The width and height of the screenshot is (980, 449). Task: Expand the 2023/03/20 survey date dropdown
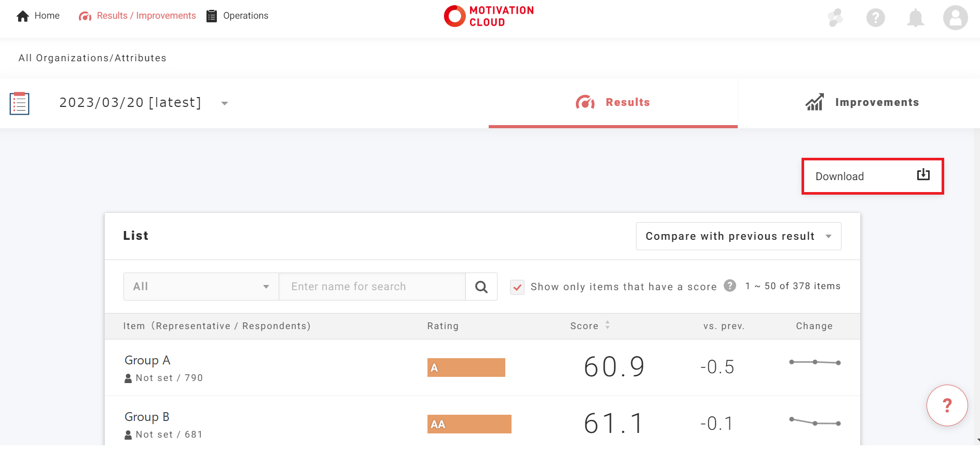pos(225,103)
